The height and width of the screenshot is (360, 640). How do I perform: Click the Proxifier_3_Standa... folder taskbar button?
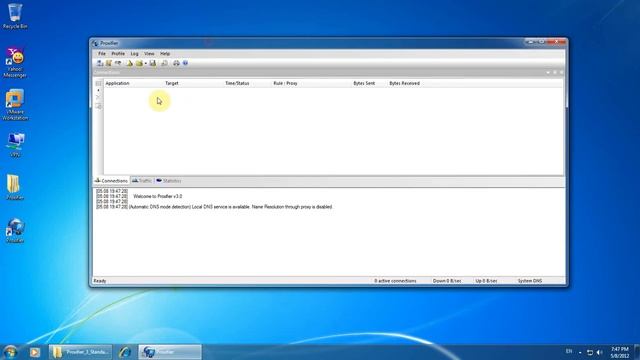tap(80, 352)
